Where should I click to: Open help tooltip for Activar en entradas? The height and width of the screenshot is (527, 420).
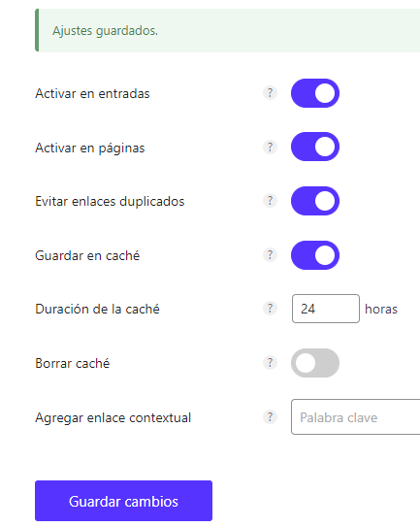(x=270, y=93)
